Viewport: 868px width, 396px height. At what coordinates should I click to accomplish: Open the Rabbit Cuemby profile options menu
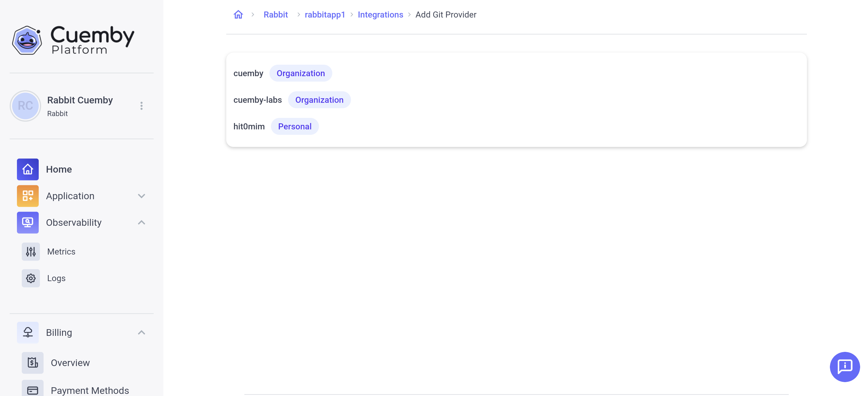tap(142, 106)
